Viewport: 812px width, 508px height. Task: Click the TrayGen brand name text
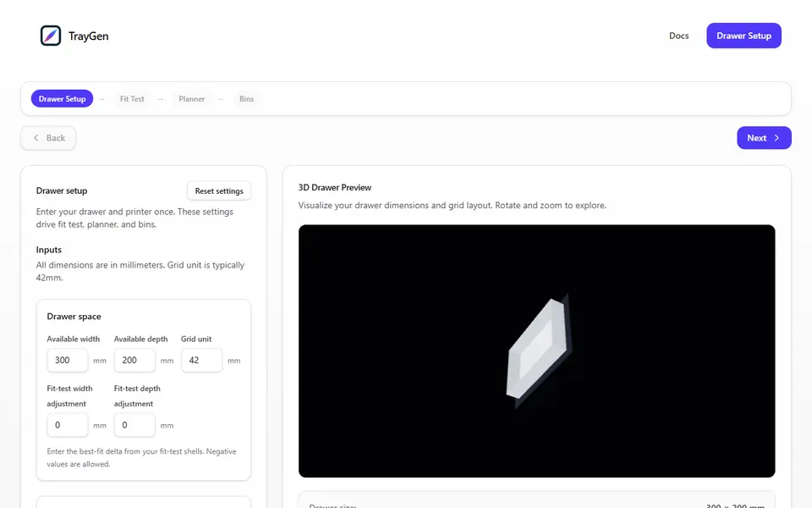(x=89, y=36)
